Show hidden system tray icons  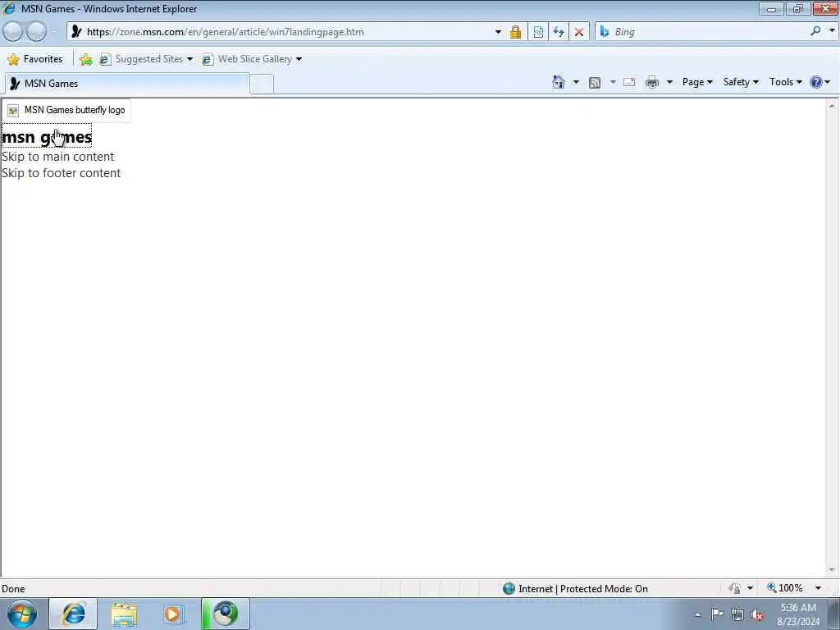697,615
